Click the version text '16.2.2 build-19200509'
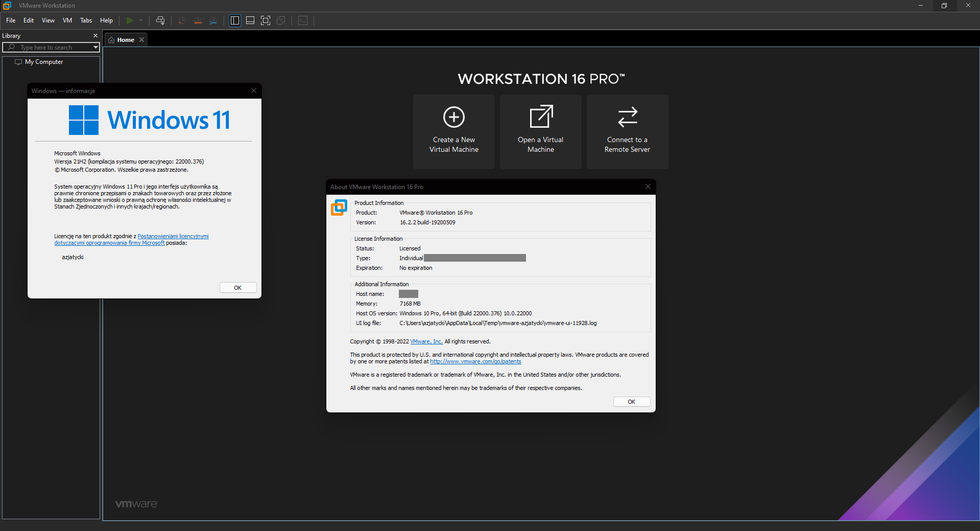 coord(427,222)
